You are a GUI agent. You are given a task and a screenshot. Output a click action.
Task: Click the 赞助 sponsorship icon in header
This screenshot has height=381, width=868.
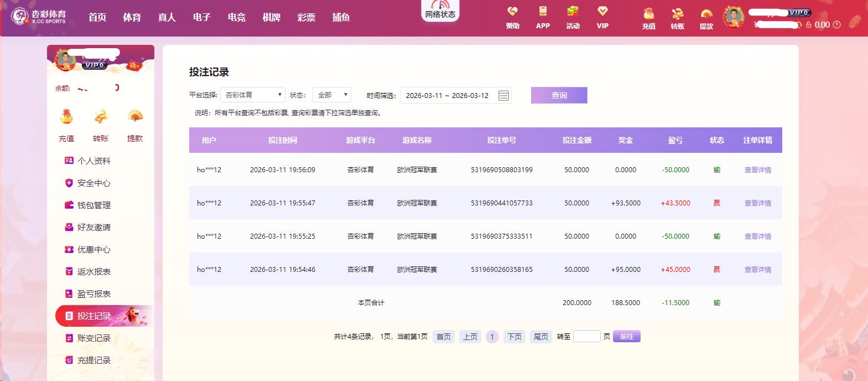tap(512, 12)
